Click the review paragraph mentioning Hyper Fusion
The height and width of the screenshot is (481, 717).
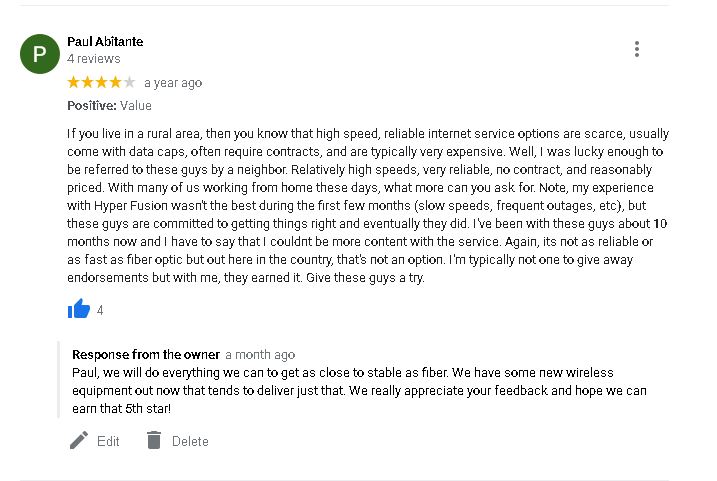(368, 206)
